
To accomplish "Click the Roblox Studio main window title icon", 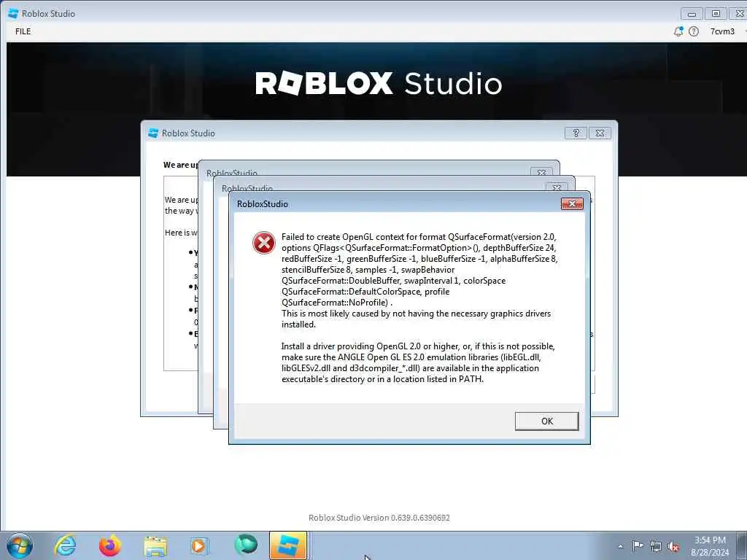I will coord(13,14).
